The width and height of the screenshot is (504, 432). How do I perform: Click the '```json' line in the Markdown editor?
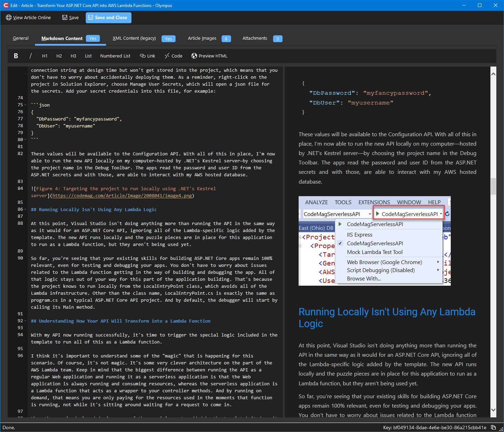[x=40, y=105]
